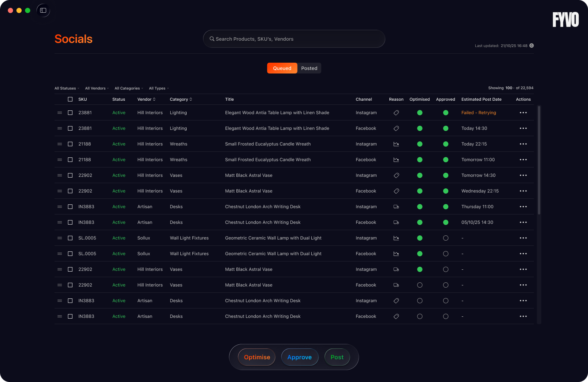The width and height of the screenshot is (588, 382).
Task: Click the blue Approve button
Action: [x=299, y=357]
